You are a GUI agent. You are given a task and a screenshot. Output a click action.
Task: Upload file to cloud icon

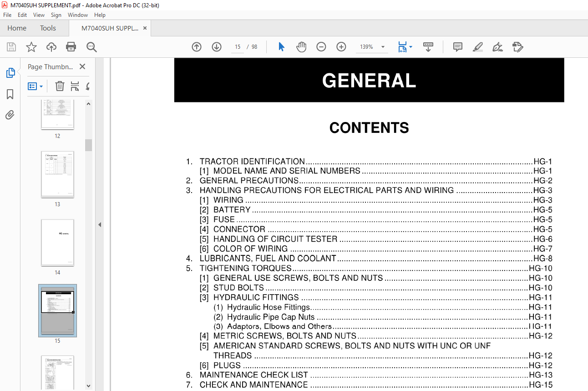[x=51, y=47]
